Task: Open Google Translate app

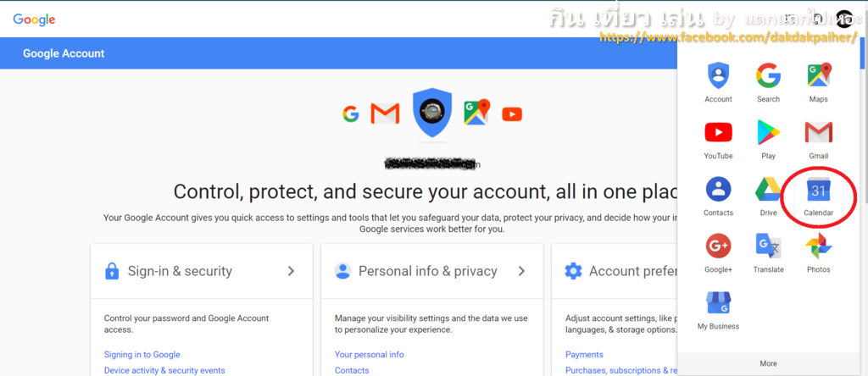Action: [x=768, y=253]
